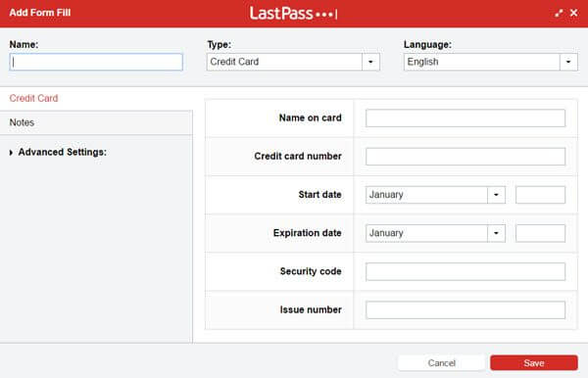The width and height of the screenshot is (588, 378).
Task: Close the Add Form Fill dialog
Action: 573,13
